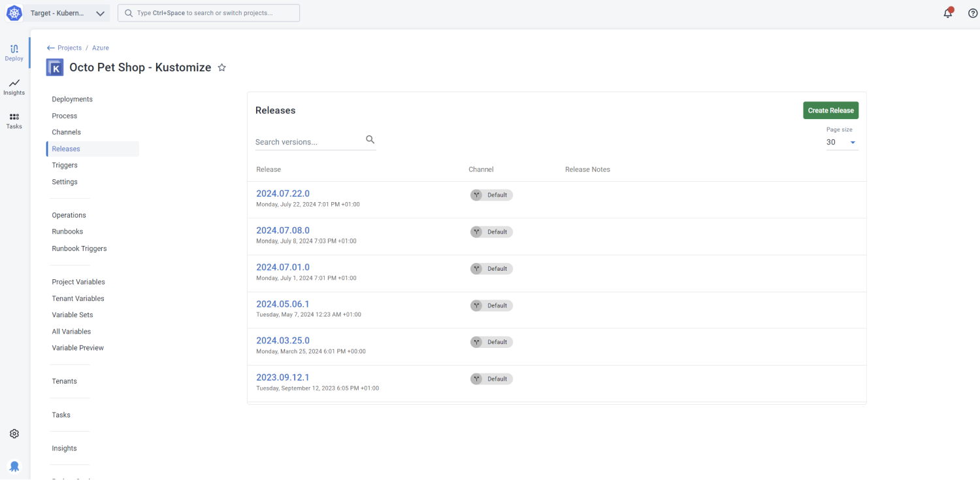Open the help question-mark icon
This screenshot has width=980, height=480.
[972, 12]
